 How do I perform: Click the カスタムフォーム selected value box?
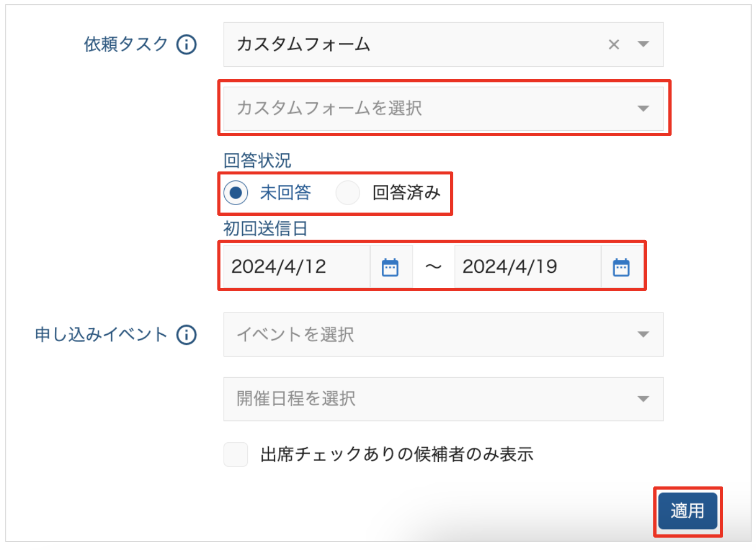409,45
